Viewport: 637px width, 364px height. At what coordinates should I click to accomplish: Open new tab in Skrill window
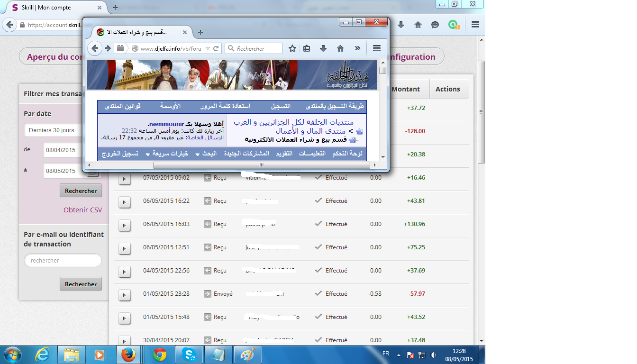click(x=115, y=8)
